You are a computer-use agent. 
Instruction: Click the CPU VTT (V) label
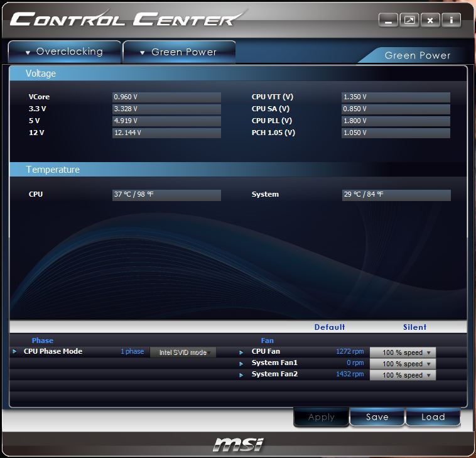[273, 97]
